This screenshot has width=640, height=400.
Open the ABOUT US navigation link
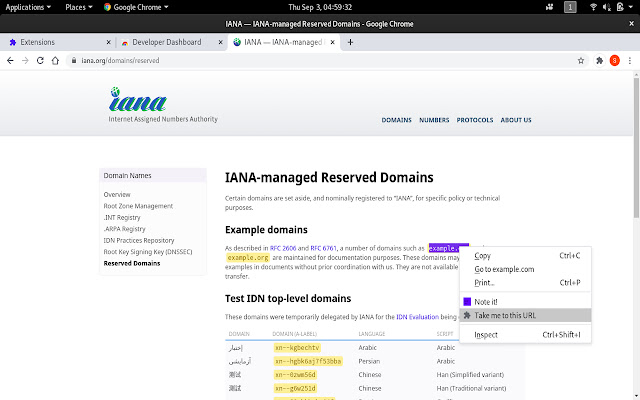pos(516,120)
